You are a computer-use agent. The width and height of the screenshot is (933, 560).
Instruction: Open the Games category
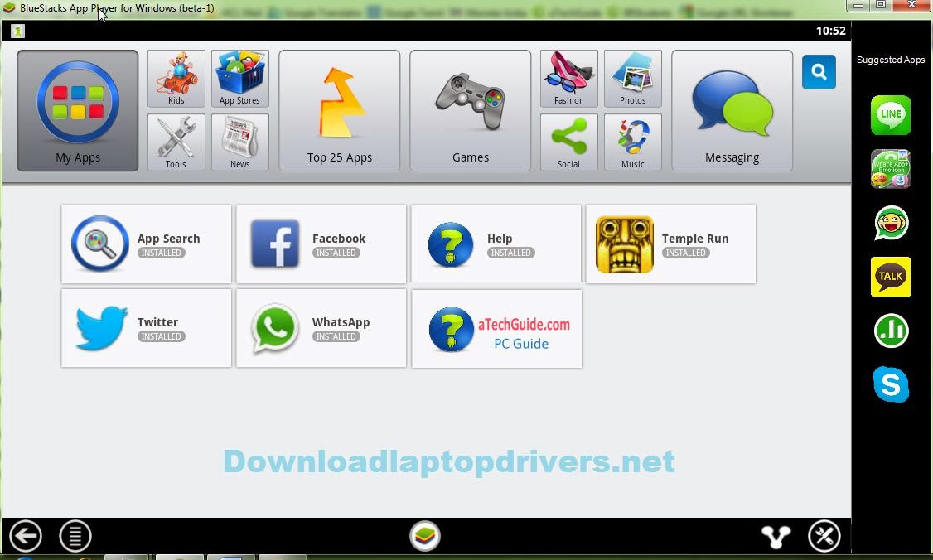pyautogui.click(x=470, y=111)
